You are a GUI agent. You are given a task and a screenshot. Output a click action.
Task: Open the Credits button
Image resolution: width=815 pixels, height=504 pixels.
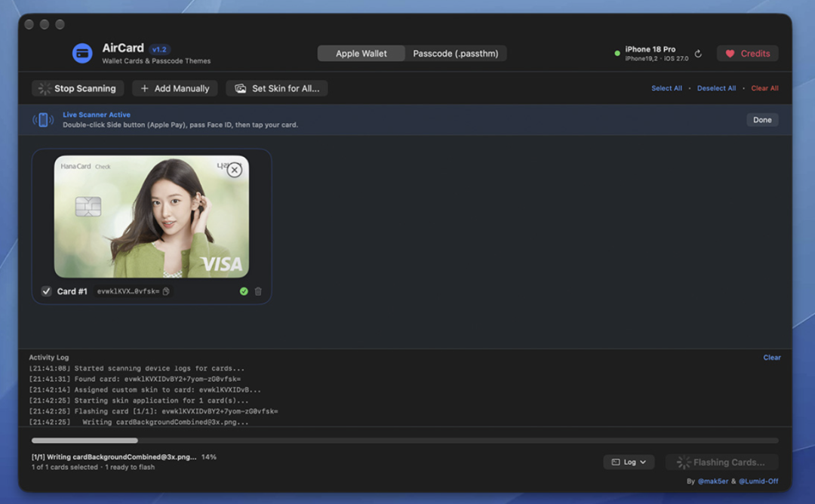pos(747,54)
